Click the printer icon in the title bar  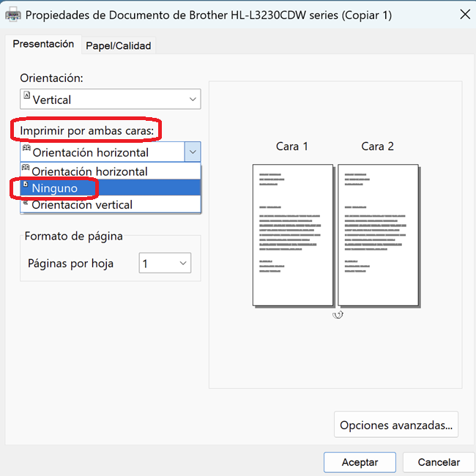point(13,15)
